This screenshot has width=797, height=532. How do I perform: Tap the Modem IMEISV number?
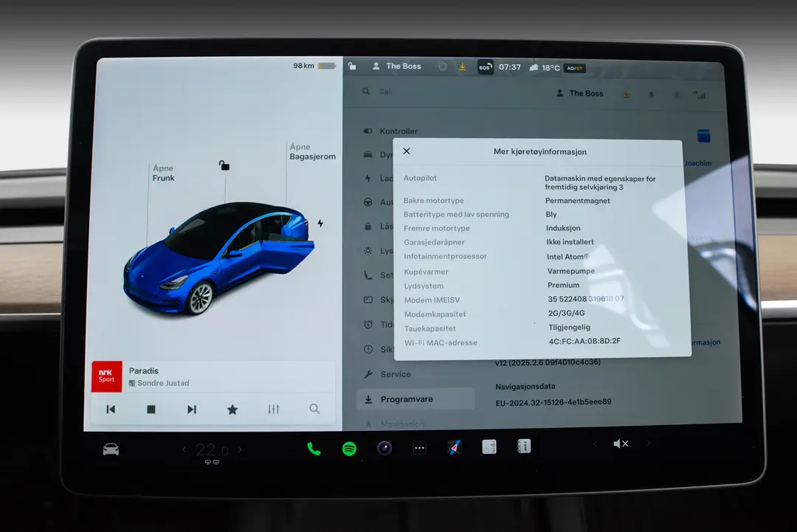point(586,299)
